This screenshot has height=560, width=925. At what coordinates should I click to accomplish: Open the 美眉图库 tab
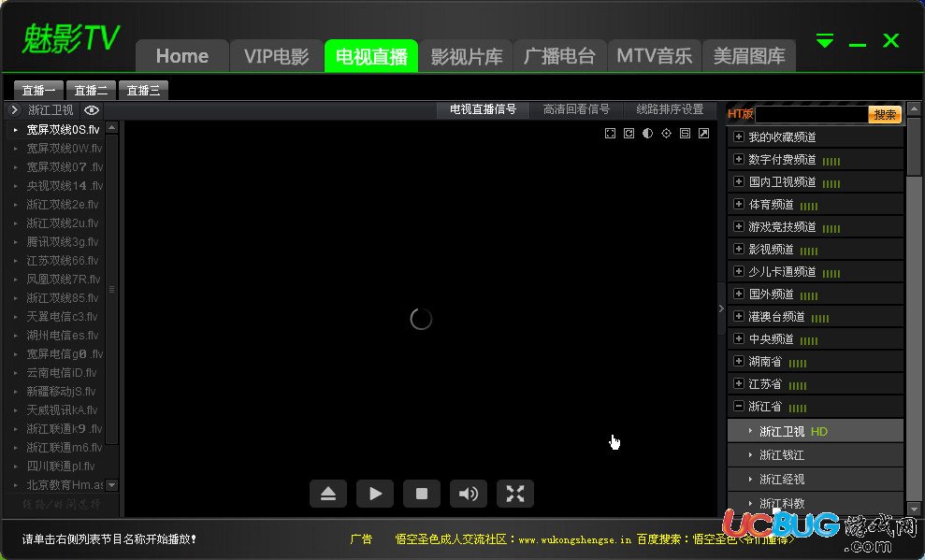749,56
